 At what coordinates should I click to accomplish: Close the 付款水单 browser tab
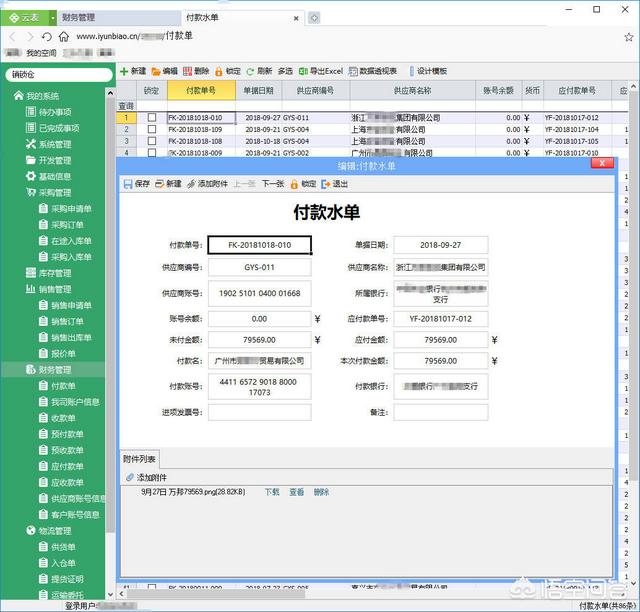pos(296,18)
